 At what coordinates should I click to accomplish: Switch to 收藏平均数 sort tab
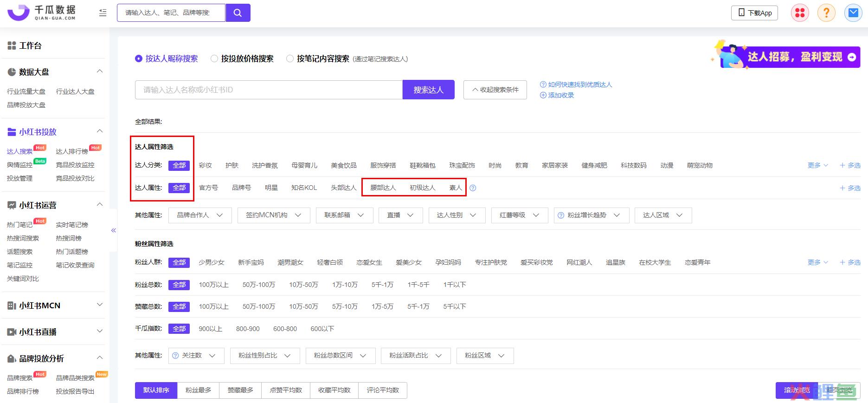coord(334,390)
